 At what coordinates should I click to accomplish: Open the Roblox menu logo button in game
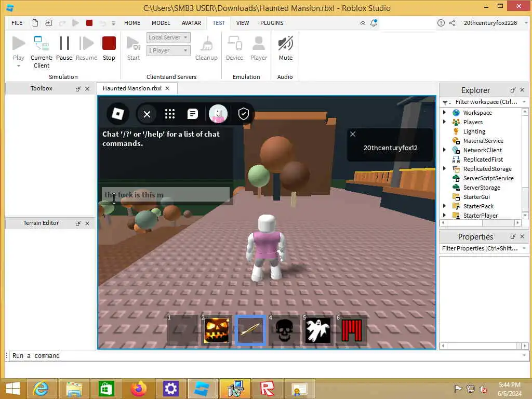pos(118,114)
